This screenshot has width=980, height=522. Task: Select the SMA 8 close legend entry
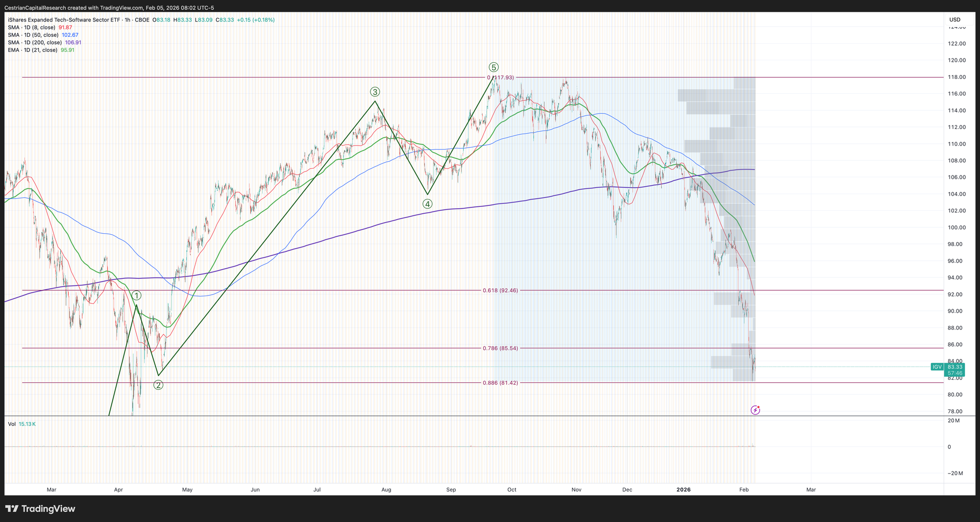pos(31,27)
